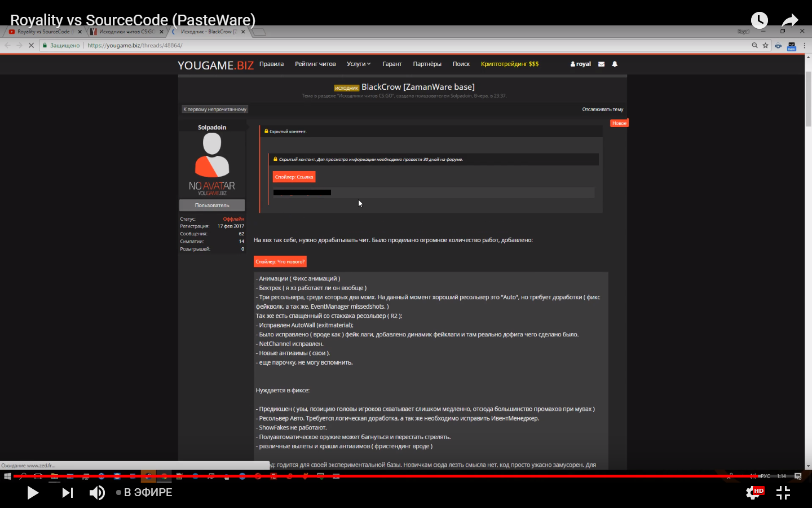Open the Windows Start button
The width and height of the screenshot is (812, 508).
tap(7, 477)
